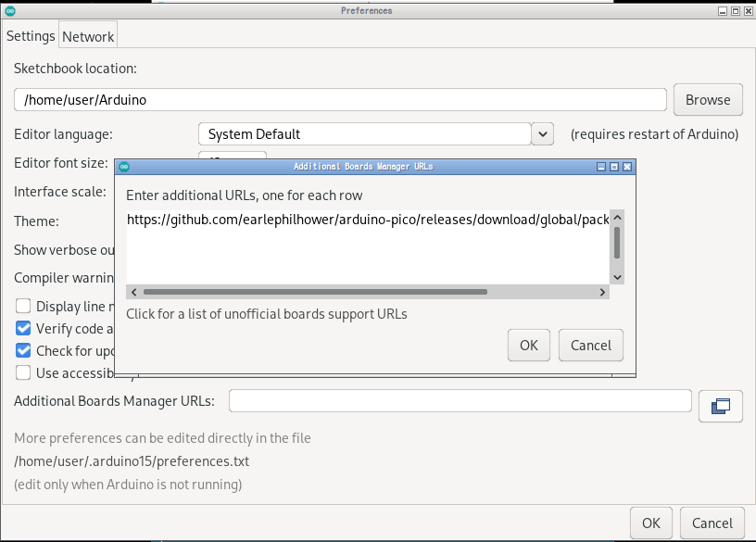Click the 'Enter additional URLs, one for each row' label
The width and height of the screenshot is (756, 542).
(244, 195)
